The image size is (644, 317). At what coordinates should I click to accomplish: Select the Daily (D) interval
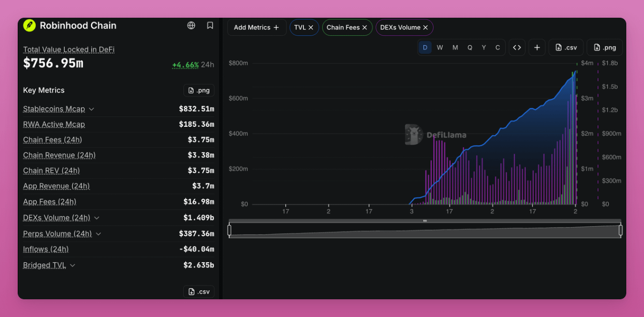click(425, 47)
